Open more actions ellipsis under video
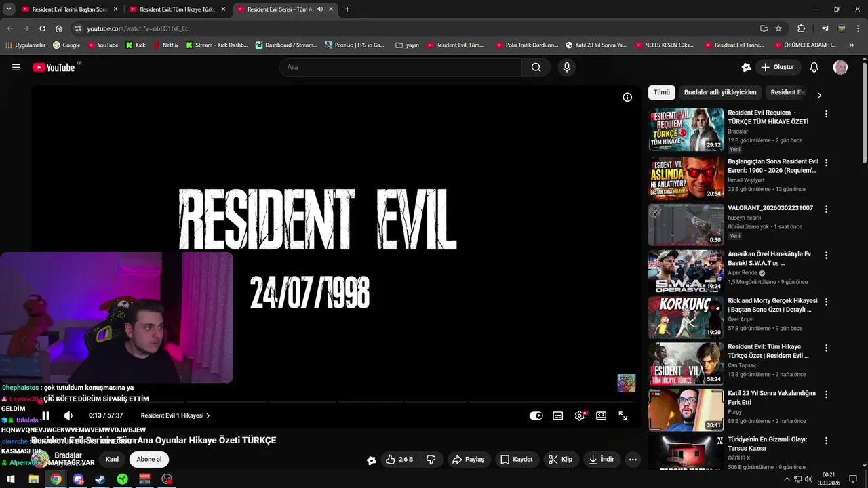This screenshot has width=868, height=488. pyautogui.click(x=633, y=460)
